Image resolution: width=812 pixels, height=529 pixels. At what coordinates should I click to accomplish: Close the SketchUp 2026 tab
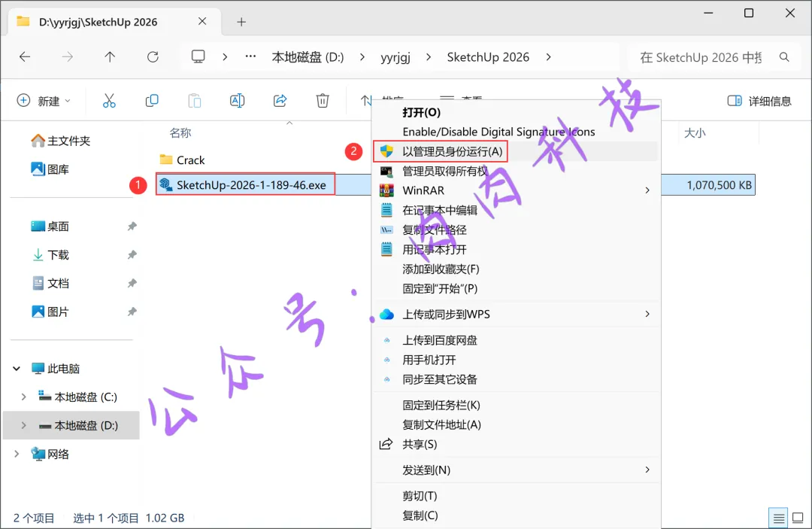click(202, 21)
